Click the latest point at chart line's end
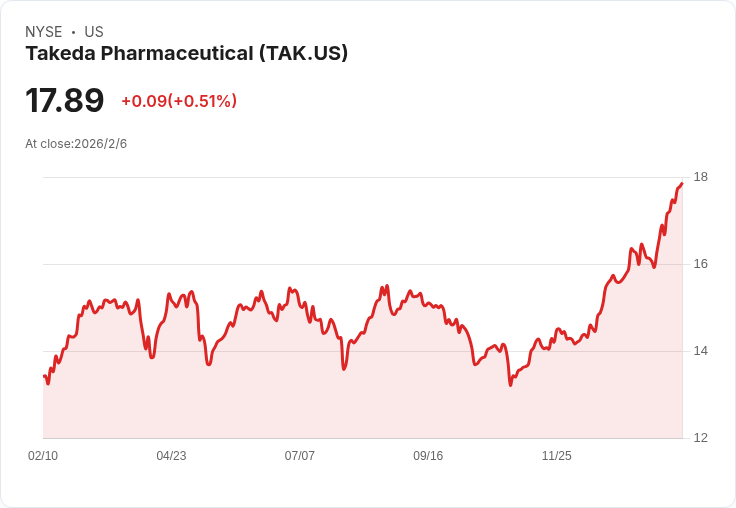Image resolution: width=736 pixels, height=508 pixels. click(x=682, y=184)
